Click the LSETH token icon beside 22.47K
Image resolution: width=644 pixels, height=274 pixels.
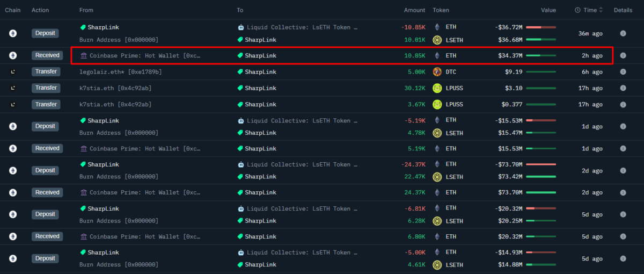(437, 177)
